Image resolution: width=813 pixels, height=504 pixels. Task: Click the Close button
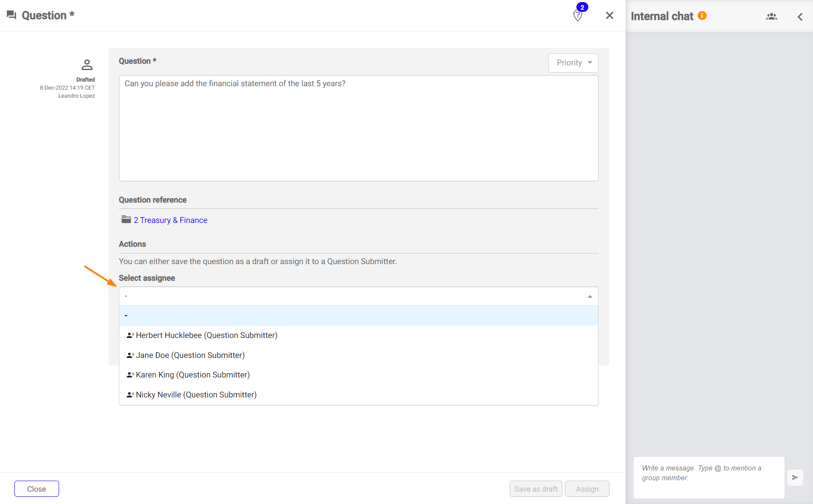37,489
